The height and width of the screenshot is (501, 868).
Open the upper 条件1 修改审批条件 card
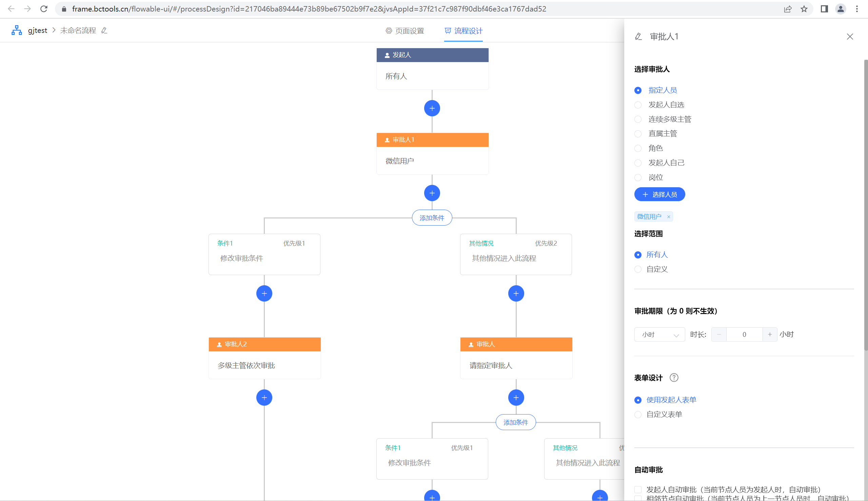(x=264, y=254)
